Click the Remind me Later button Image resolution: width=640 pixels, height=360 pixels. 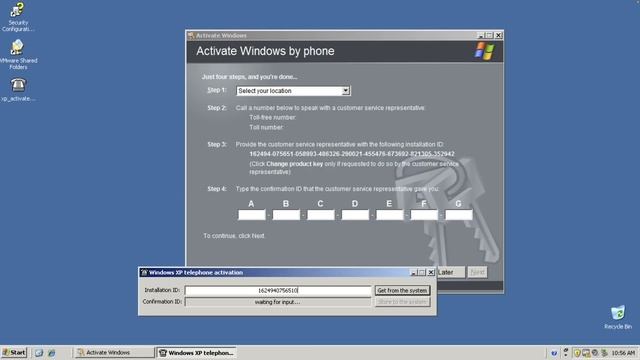tap(451, 272)
